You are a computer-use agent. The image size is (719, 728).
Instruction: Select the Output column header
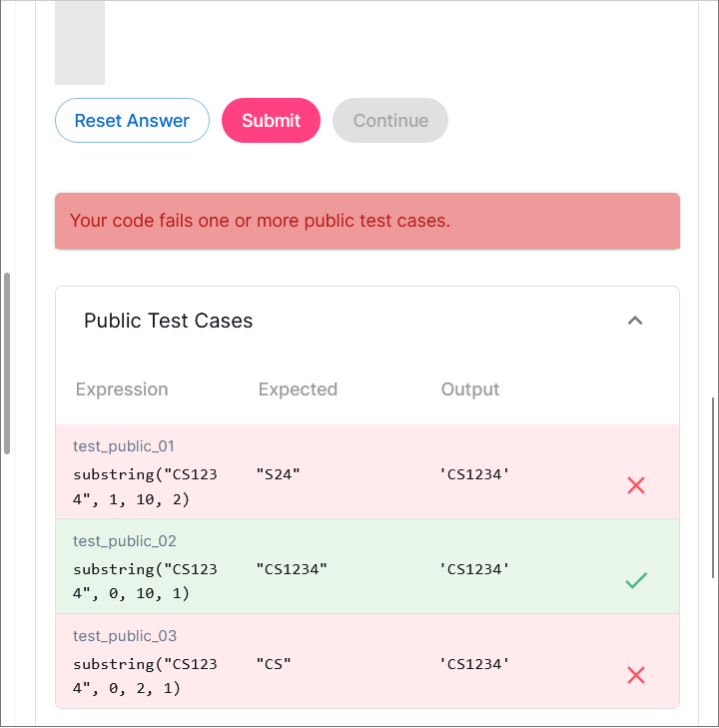click(x=470, y=389)
